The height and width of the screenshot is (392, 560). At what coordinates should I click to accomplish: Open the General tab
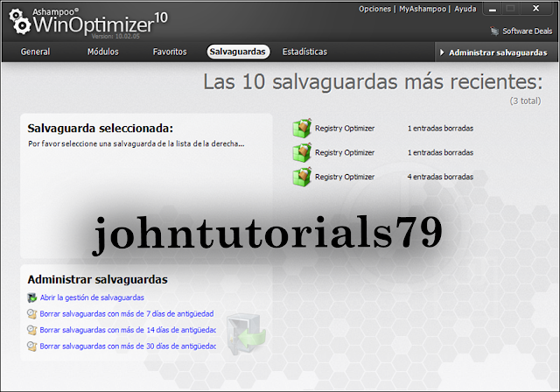click(35, 52)
